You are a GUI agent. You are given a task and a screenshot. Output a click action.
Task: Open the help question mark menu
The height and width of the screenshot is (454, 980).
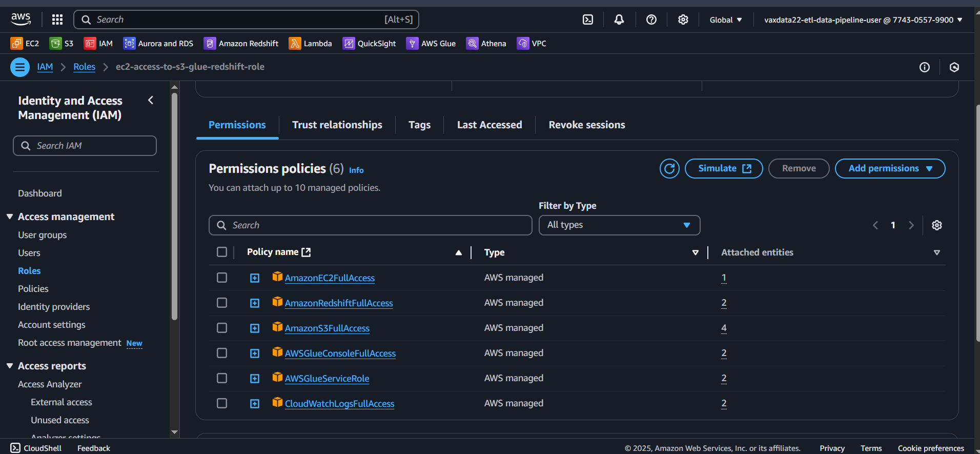[x=651, y=19]
